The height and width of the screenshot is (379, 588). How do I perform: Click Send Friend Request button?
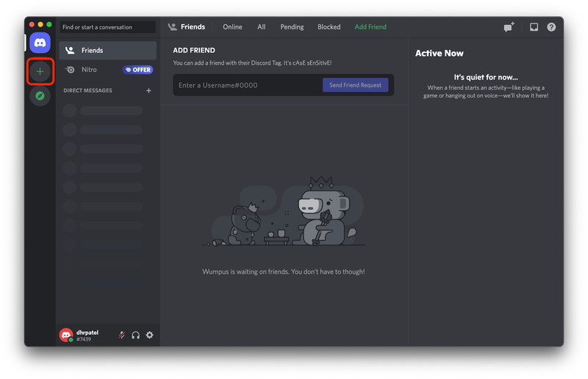click(356, 85)
